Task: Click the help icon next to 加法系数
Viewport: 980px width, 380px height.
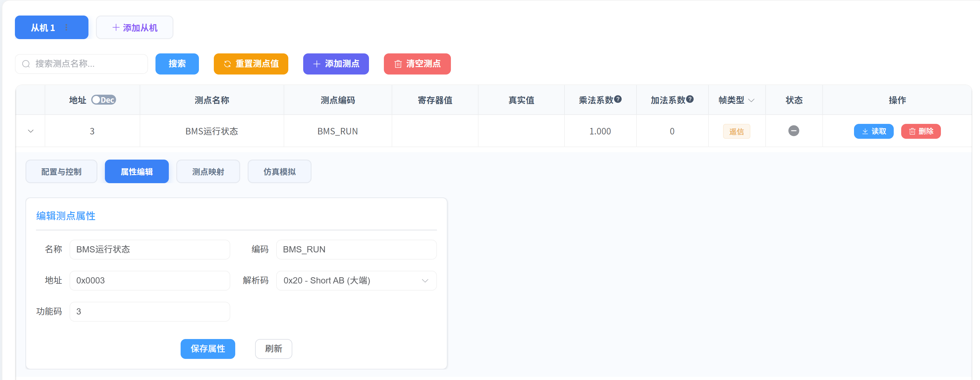Action: pyautogui.click(x=690, y=99)
